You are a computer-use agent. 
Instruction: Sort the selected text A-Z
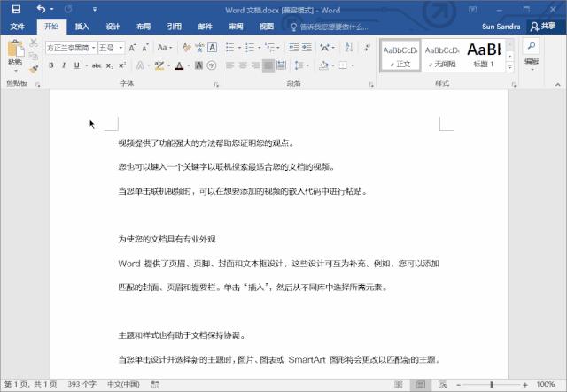[x=348, y=47]
